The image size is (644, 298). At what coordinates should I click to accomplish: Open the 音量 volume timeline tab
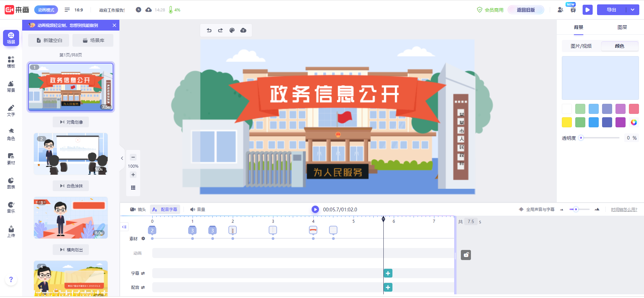(198, 209)
